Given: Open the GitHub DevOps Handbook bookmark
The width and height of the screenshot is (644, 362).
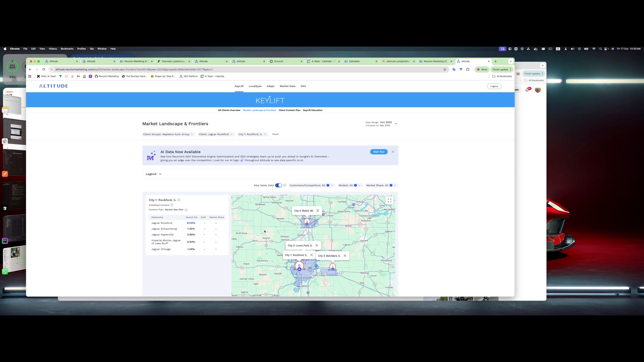Looking at the screenshot, I should click(135, 76).
